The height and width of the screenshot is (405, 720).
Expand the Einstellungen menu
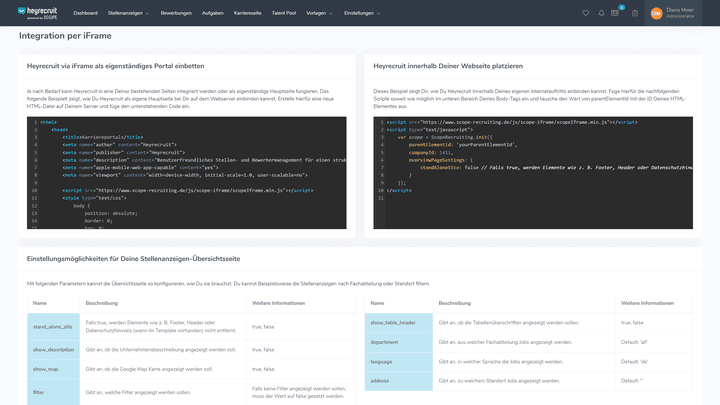click(x=362, y=13)
